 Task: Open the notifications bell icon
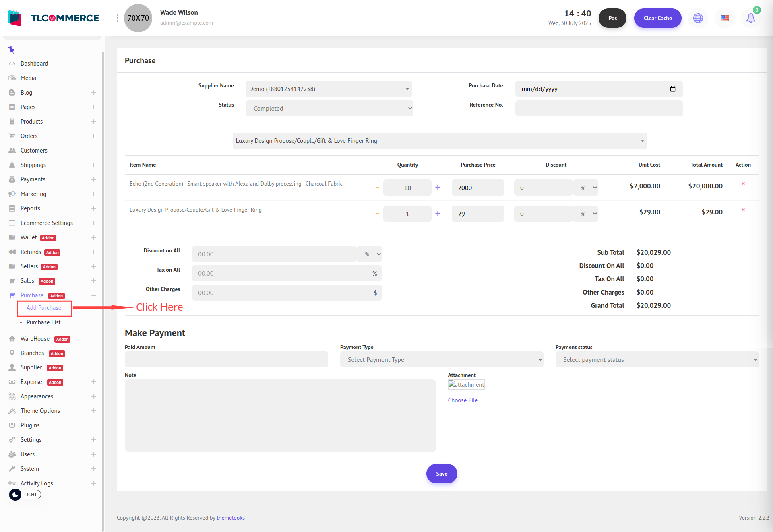tap(750, 18)
